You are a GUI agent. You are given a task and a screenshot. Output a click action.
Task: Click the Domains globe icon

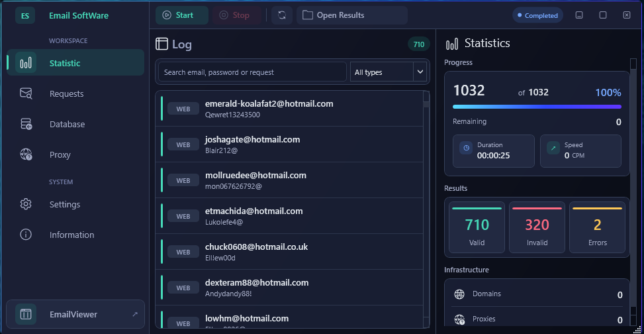point(459,294)
